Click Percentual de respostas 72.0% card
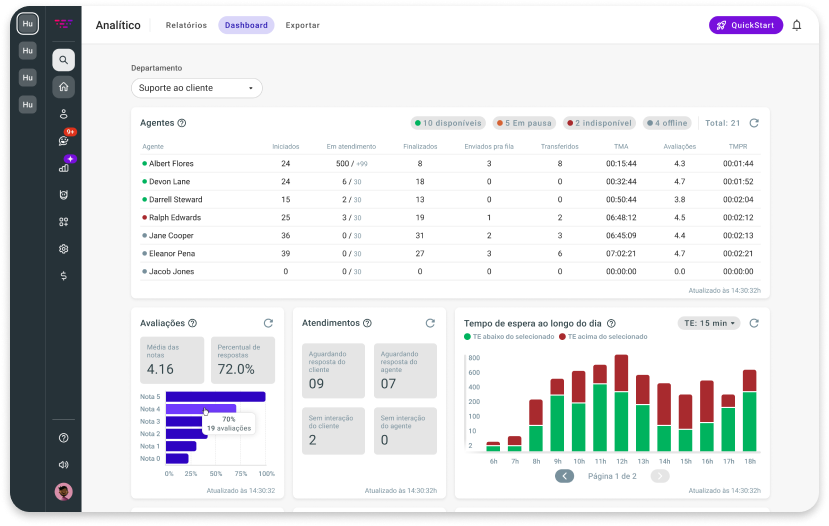This screenshot has height=526, width=829. tap(243, 360)
